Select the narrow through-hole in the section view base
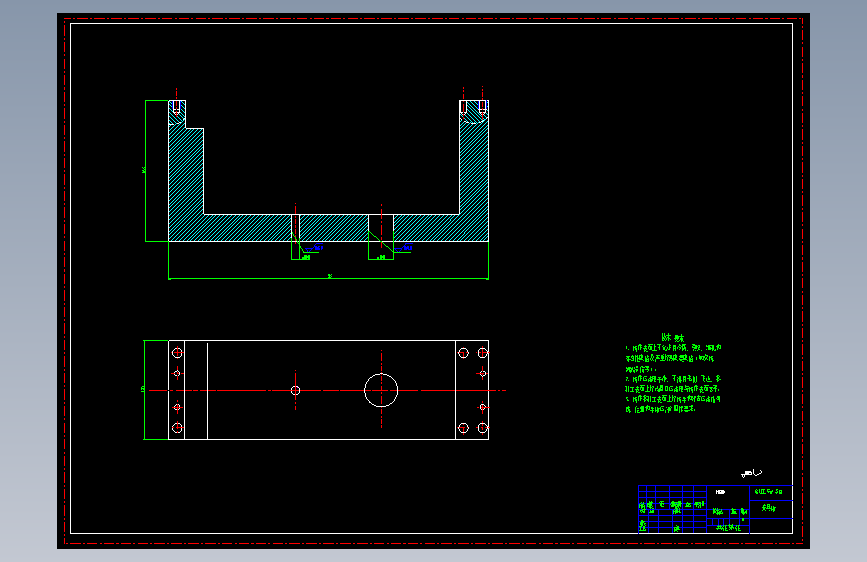The height and width of the screenshot is (562, 867). [295, 228]
